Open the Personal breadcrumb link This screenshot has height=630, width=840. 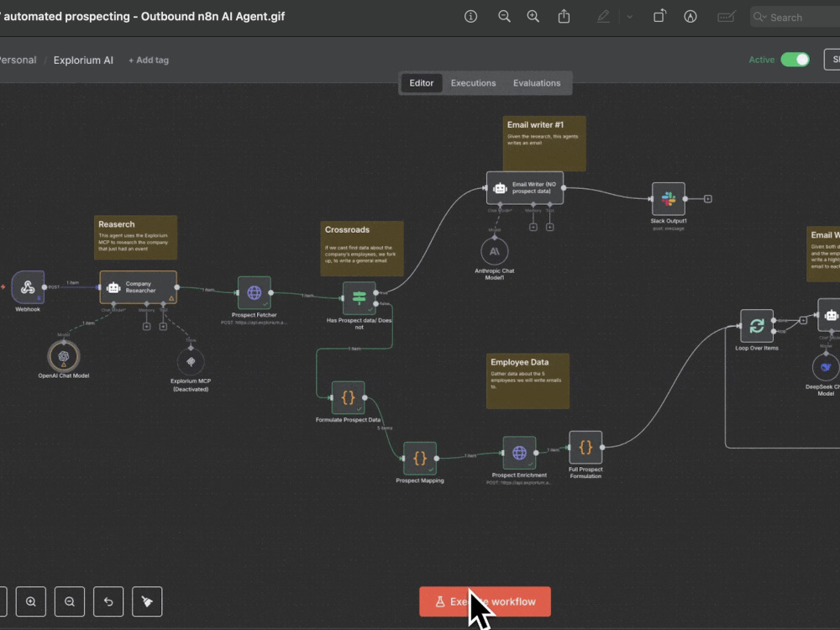pyautogui.click(x=17, y=60)
